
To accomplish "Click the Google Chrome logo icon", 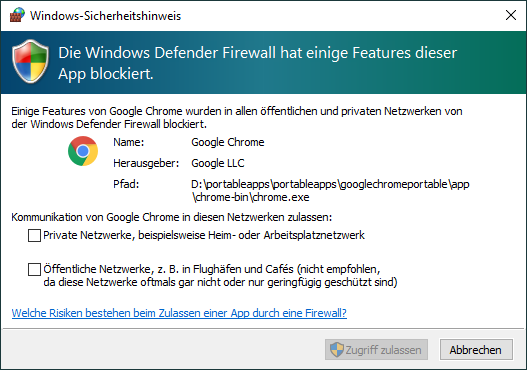I will (x=83, y=151).
